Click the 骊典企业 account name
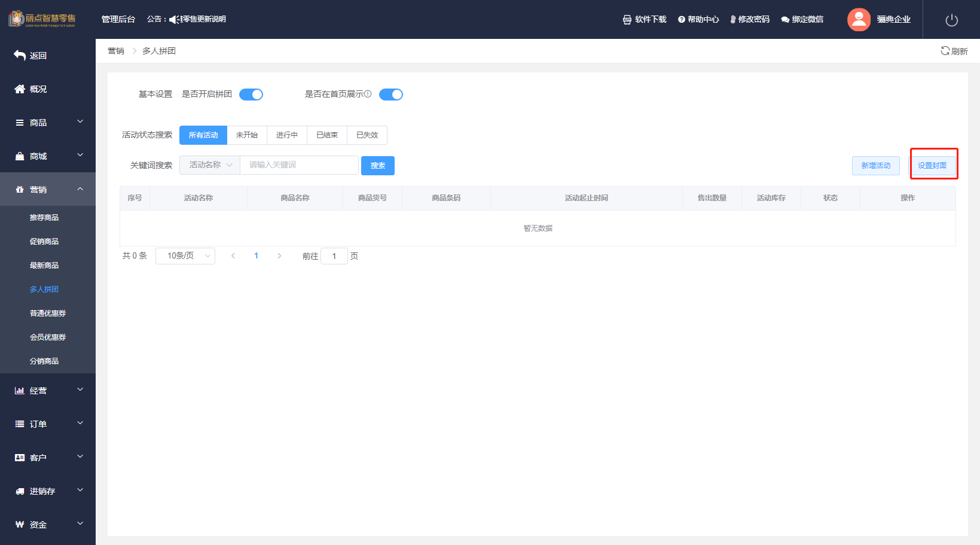 pyautogui.click(x=894, y=20)
